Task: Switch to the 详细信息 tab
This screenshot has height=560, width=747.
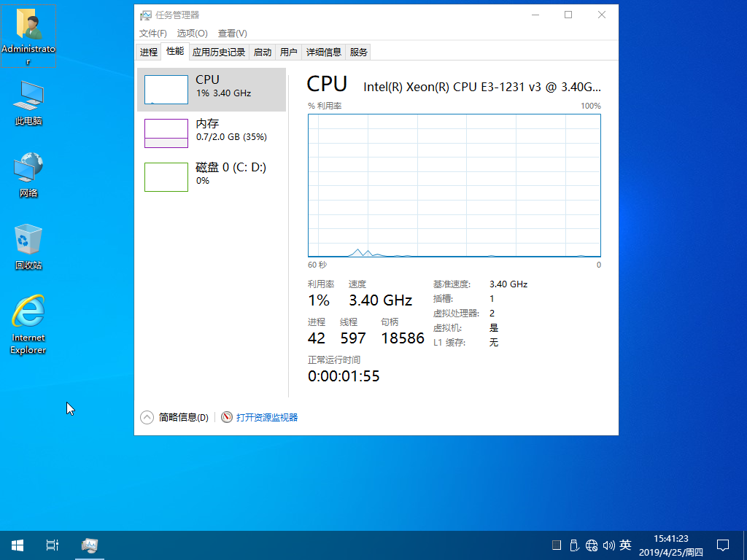Action: [324, 52]
